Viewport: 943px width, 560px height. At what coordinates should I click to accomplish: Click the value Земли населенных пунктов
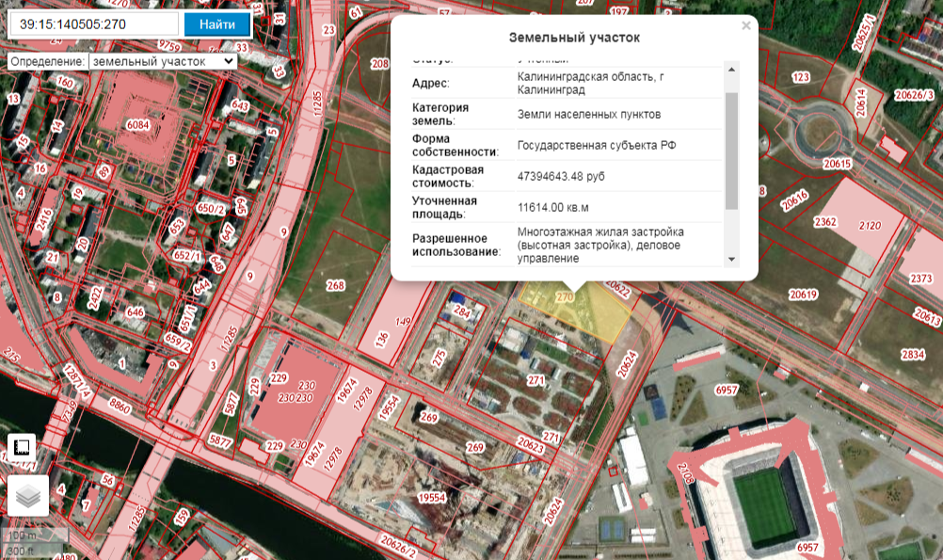point(589,114)
